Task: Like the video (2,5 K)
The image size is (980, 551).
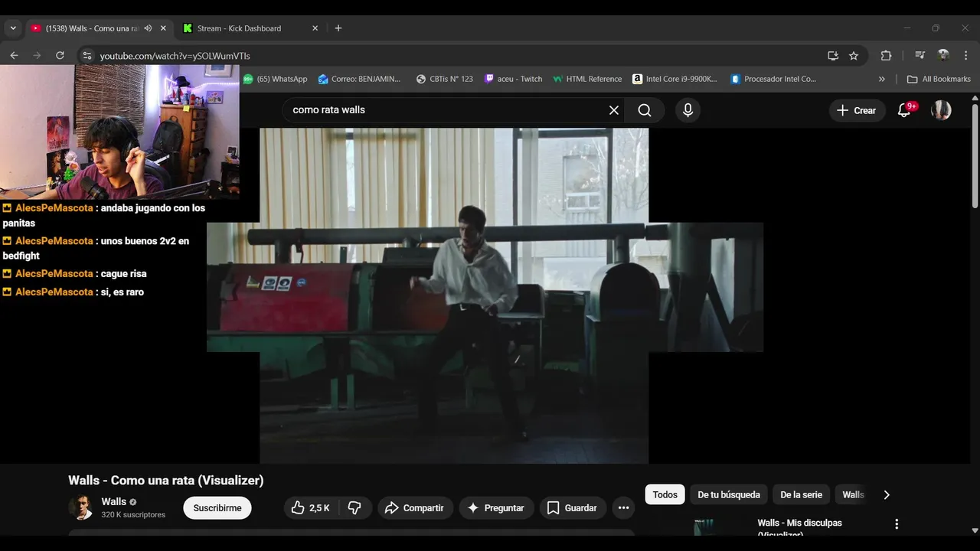Action: 311,508
